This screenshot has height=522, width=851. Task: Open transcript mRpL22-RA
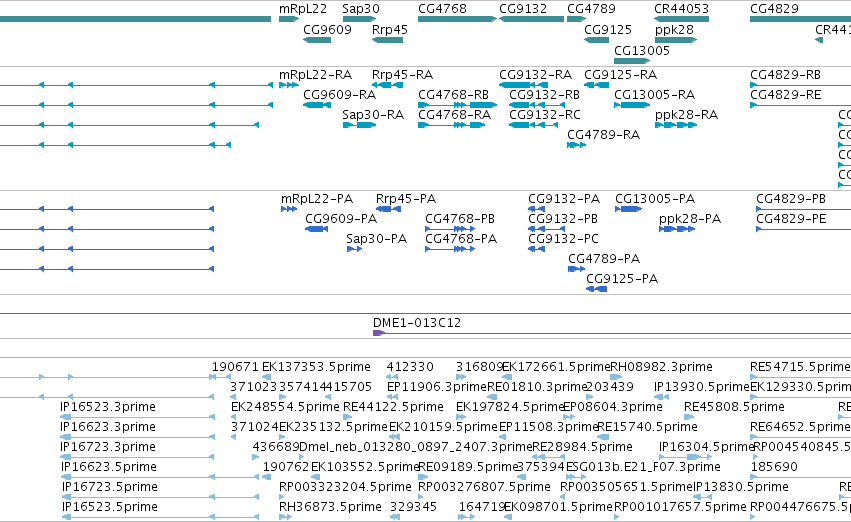(x=315, y=75)
